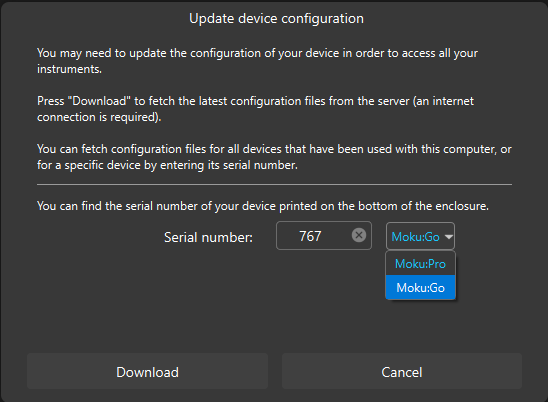Click the paragraph about devices used with this computer
548x402 pixels.
coord(274,157)
